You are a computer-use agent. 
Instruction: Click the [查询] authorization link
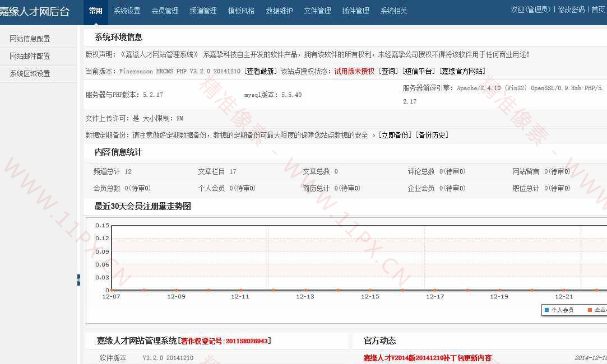pyautogui.click(x=388, y=71)
